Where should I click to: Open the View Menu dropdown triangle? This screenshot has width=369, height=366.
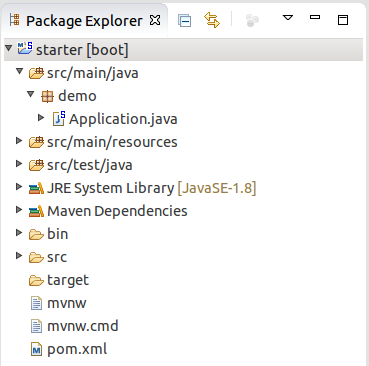288,18
